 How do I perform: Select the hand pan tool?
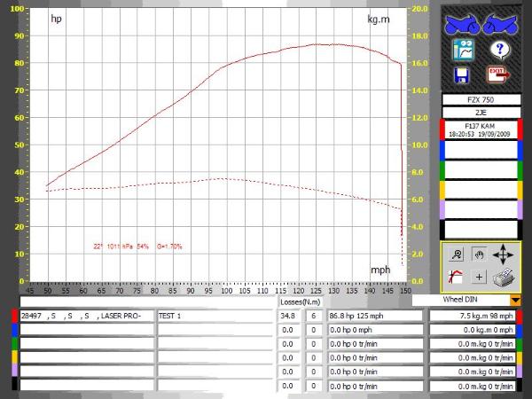pos(479,253)
